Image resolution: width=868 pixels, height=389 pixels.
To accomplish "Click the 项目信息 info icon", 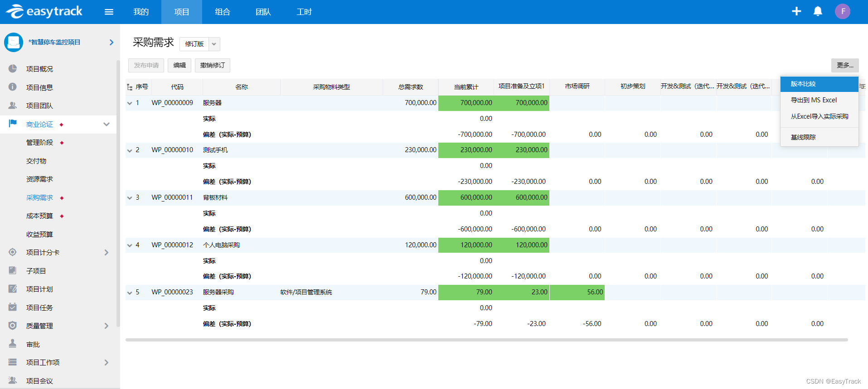I will [13, 87].
